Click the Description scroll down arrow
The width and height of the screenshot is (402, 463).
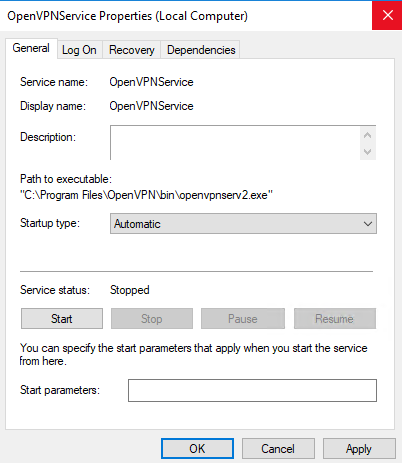(x=368, y=152)
